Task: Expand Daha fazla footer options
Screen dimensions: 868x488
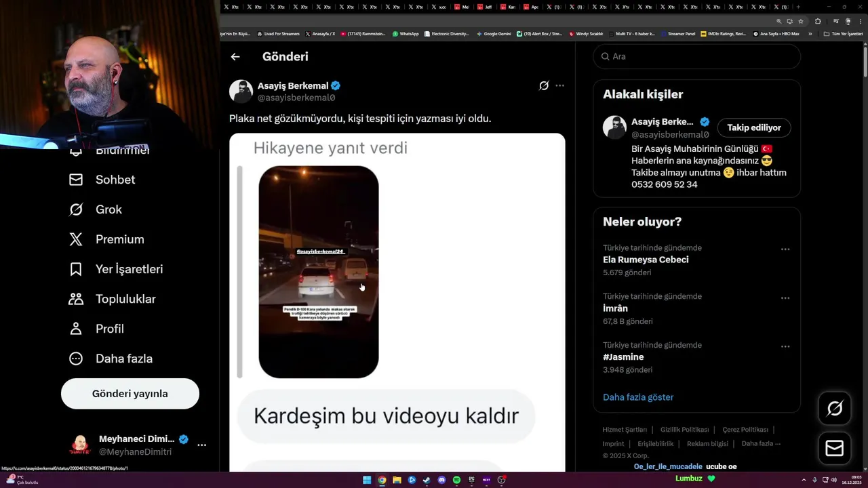Action: click(761, 444)
